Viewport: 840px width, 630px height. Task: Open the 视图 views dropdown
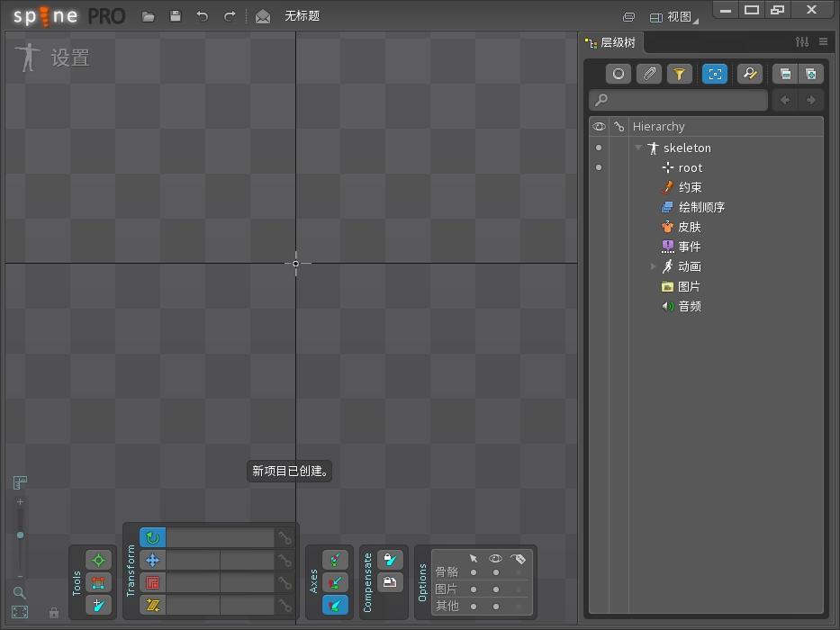pyautogui.click(x=673, y=16)
